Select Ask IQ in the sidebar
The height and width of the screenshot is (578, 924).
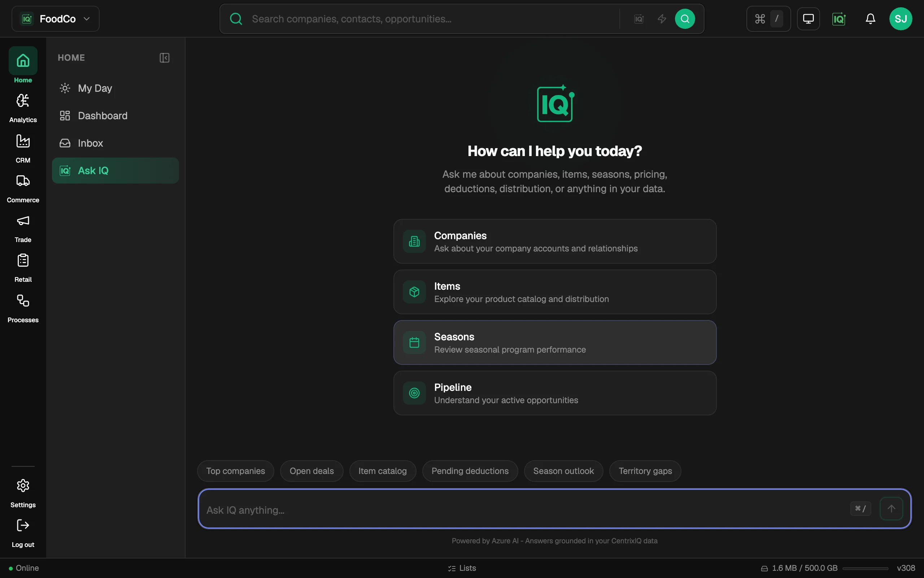tap(115, 171)
